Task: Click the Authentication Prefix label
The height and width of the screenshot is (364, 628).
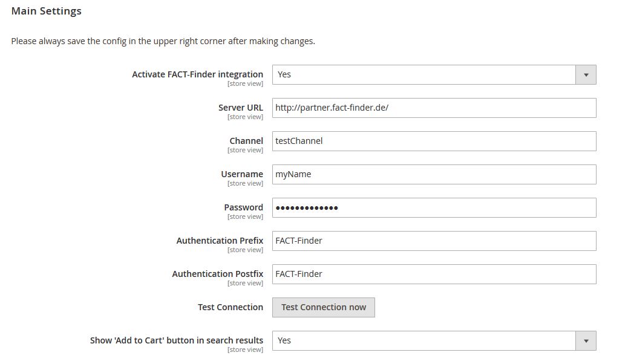Action: pos(220,241)
